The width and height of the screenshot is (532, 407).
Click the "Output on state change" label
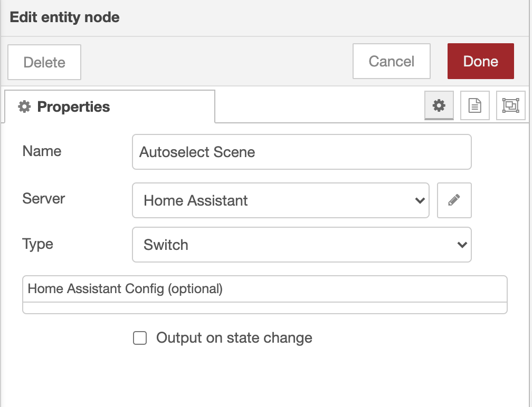[x=233, y=338]
